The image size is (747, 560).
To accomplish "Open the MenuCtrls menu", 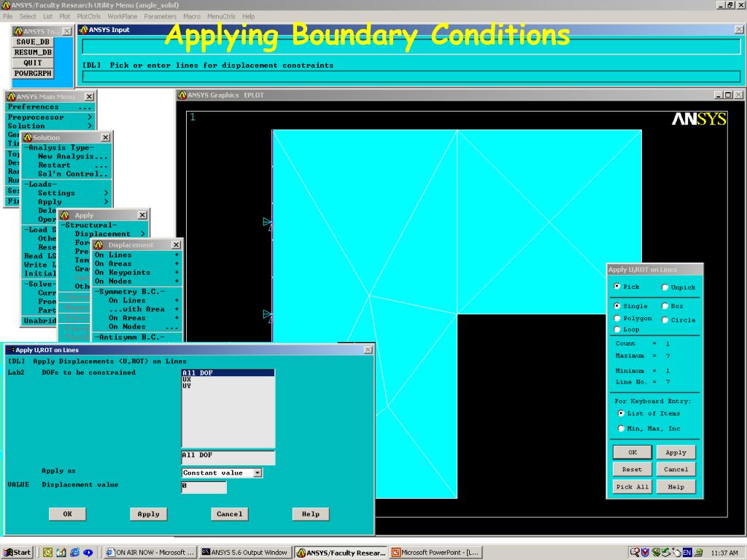I will coord(221,16).
